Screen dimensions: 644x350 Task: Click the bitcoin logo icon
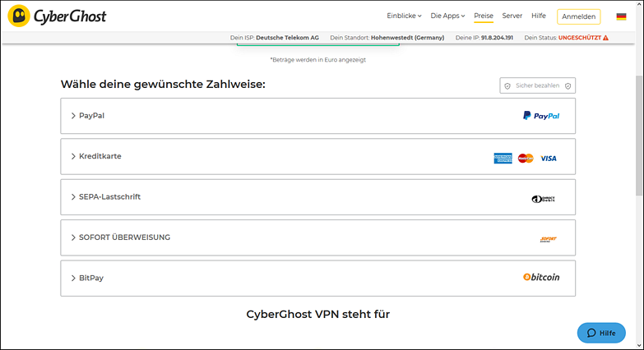pyautogui.click(x=541, y=278)
